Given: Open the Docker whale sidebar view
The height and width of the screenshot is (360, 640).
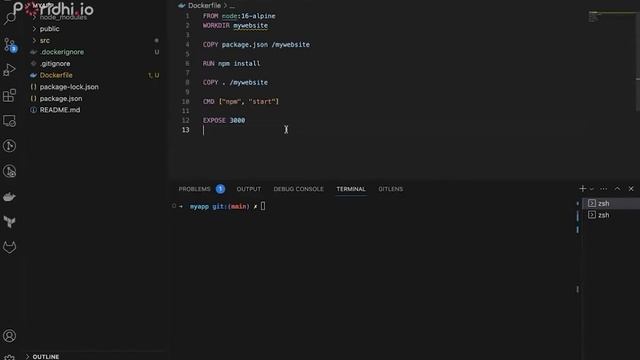Looking at the screenshot, I should (x=9, y=197).
